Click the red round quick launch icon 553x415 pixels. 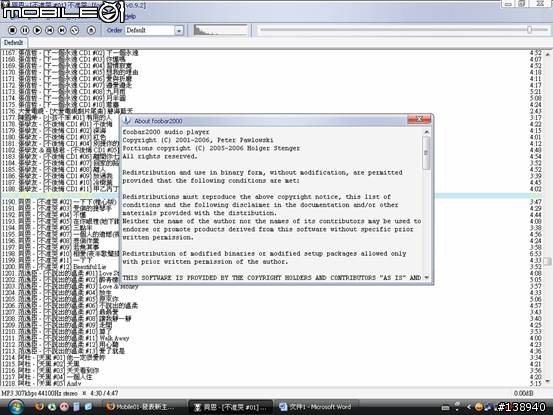click(x=64, y=407)
